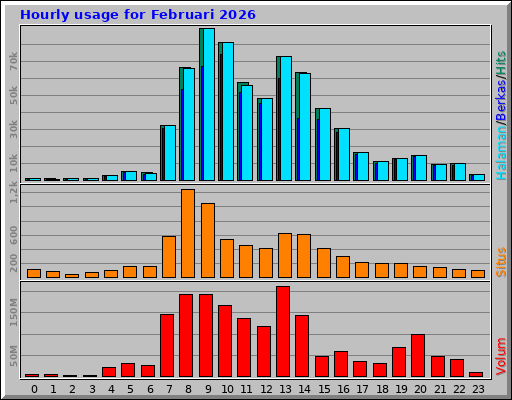This screenshot has width=512, height=400.
Task: Click the hour 13 red Volum bar
Action: [283, 332]
